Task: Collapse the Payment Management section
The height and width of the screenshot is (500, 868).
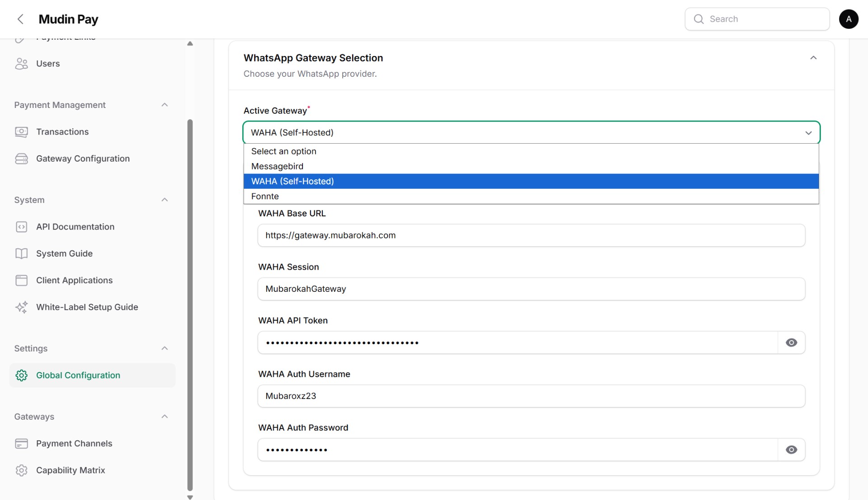Action: [x=165, y=105]
